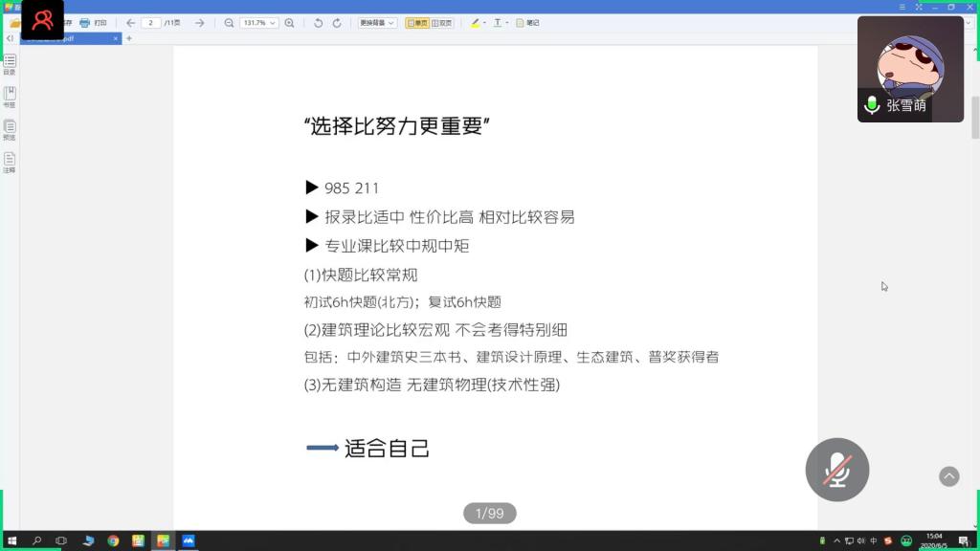
Task: Open the 注释 annotations sidebar panel
Action: point(10,162)
